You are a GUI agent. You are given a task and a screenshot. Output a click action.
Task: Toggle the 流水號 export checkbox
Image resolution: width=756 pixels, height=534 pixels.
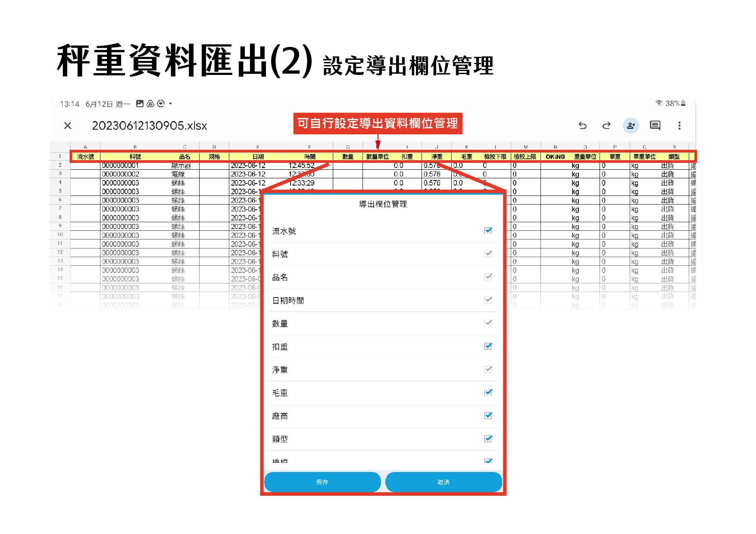click(488, 230)
